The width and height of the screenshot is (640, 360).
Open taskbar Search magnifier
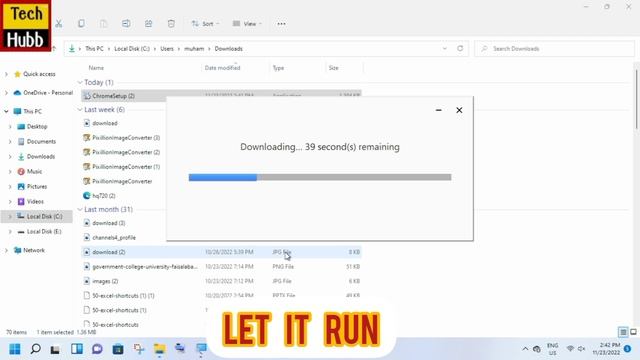tap(36, 349)
